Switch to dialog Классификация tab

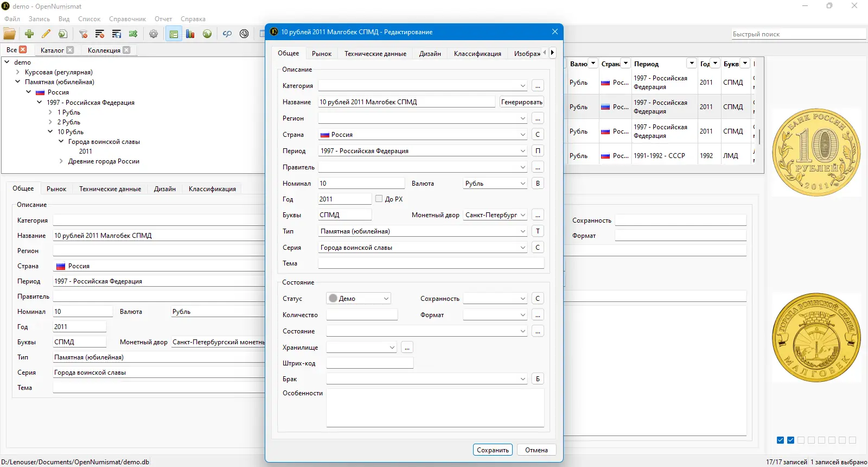(477, 53)
